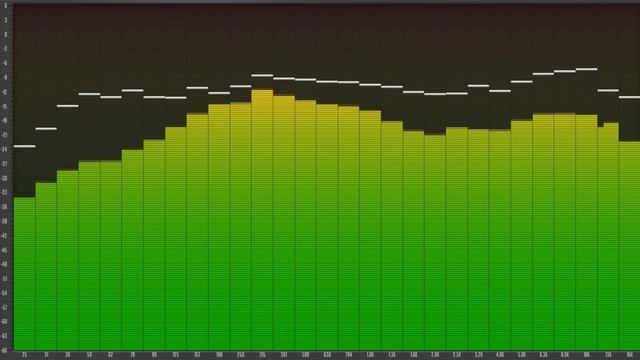Click the "125" frequency axis label
The image size is (640, 360).
pyautogui.click(x=176, y=356)
